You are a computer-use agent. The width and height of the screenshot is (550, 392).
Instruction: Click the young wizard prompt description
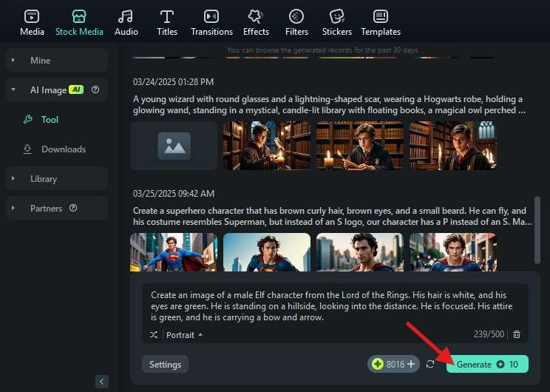[329, 104]
